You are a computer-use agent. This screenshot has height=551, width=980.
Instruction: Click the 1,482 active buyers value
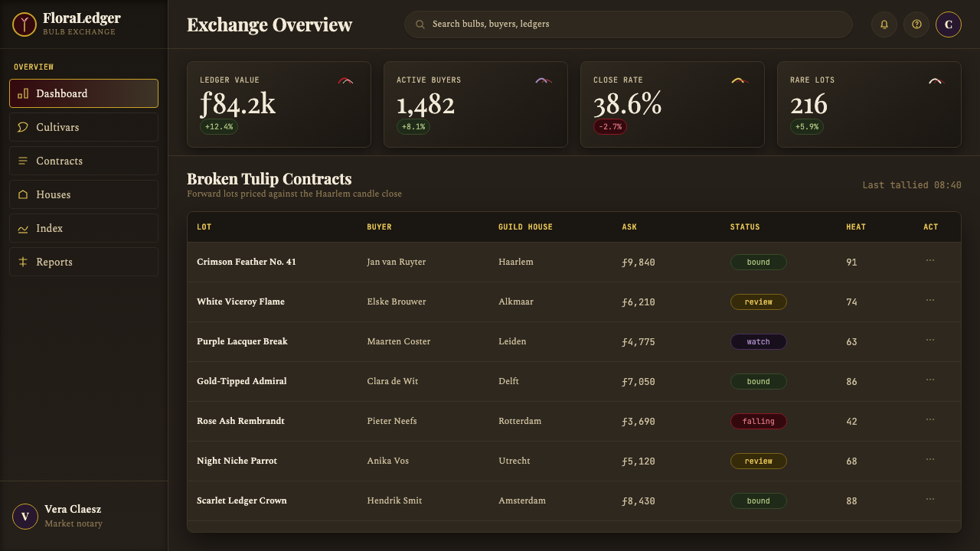coord(426,104)
